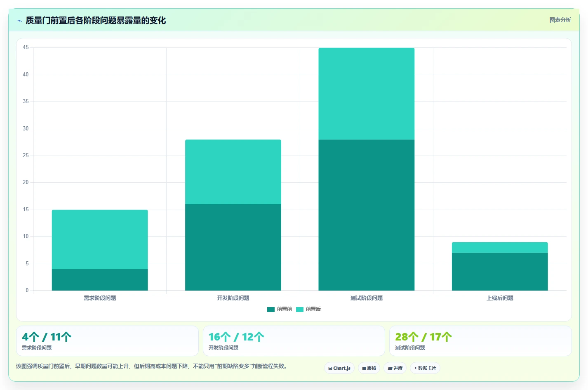Click the 测试阶段问题 light 前置后 bar segment
The width and height of the screenshot is (588, 390).
[x=367, y=94]
